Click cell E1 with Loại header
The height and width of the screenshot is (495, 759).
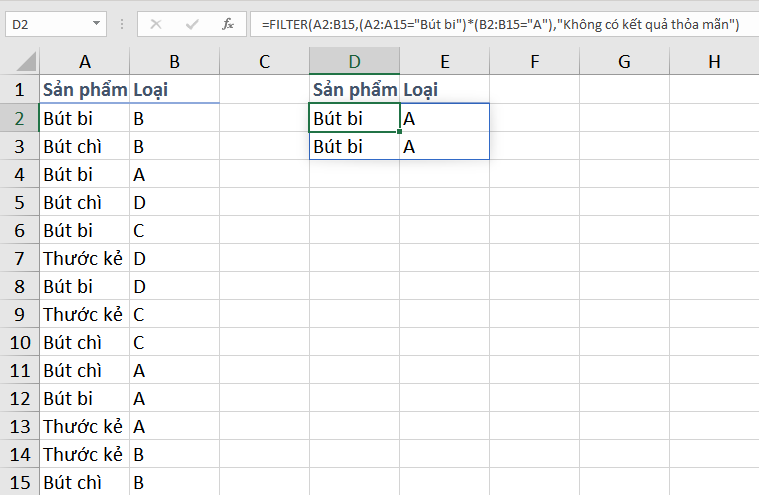coord(444,90)
